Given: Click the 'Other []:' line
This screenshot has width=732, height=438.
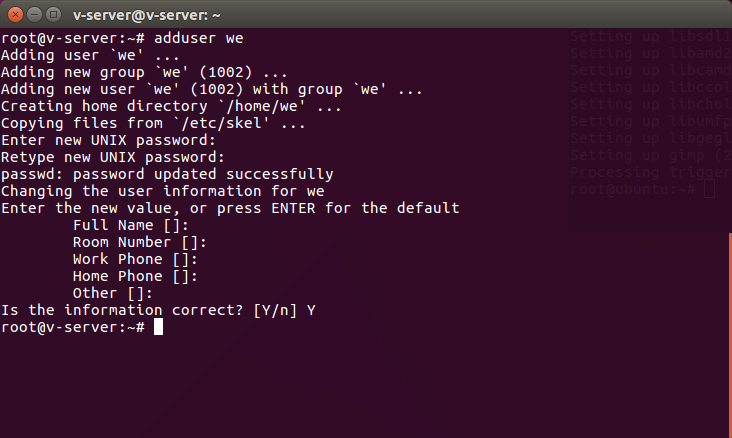Looking at the screenshot, I should click(x=112, y=294).
